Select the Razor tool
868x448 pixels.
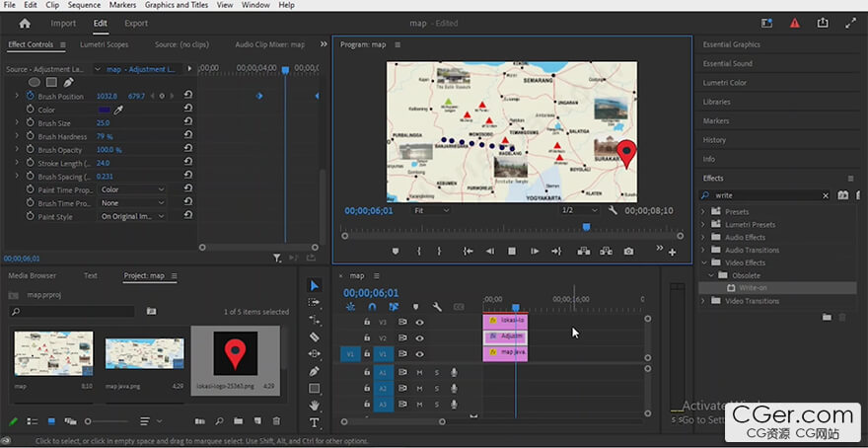pyautogui.click(x=314, y=336)
